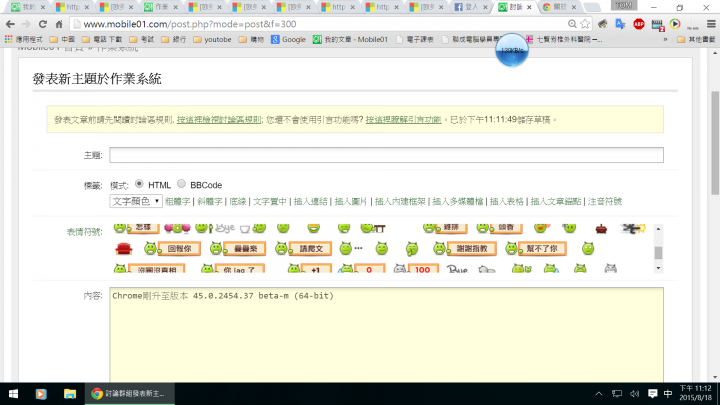The image size is (720, 405).
Task: Open the youtobe bookmarks folder
Action: point(212,39)
